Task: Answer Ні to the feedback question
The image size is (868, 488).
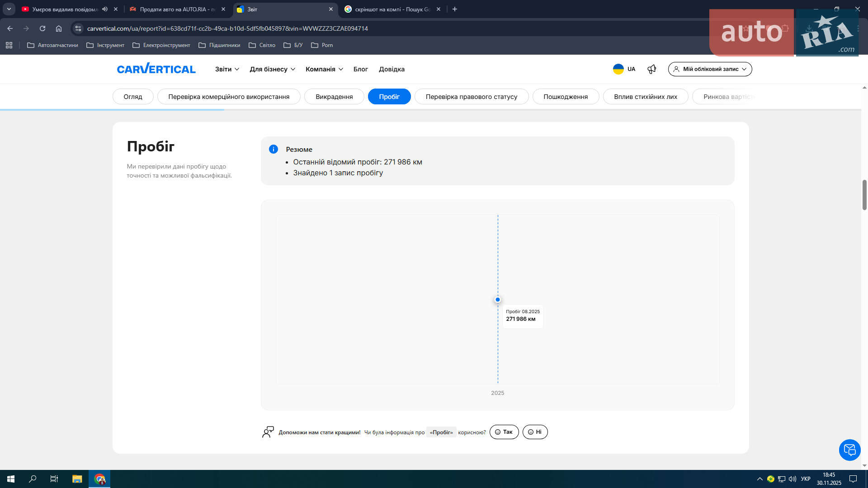Action: click(x=535, y=432)
